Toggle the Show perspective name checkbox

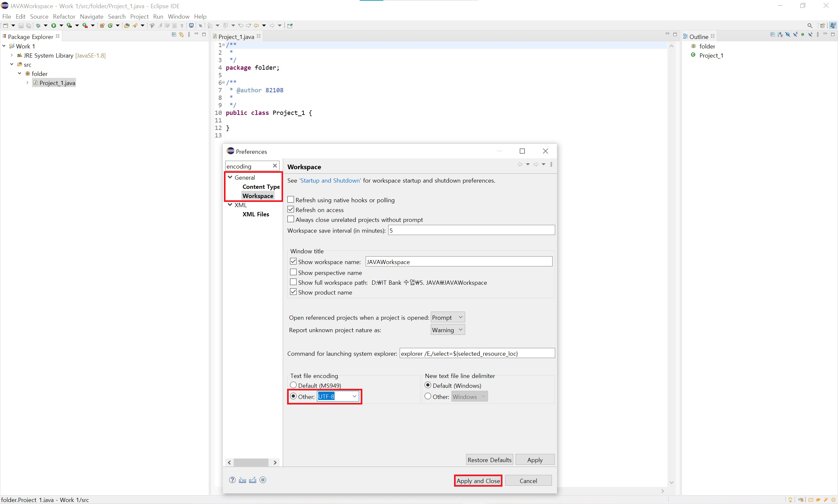tap(293, 272)
